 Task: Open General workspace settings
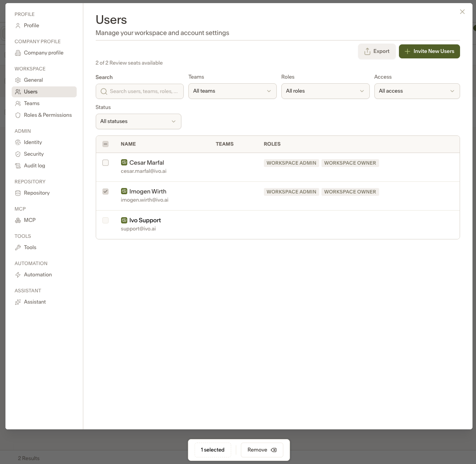click(44, 80)
